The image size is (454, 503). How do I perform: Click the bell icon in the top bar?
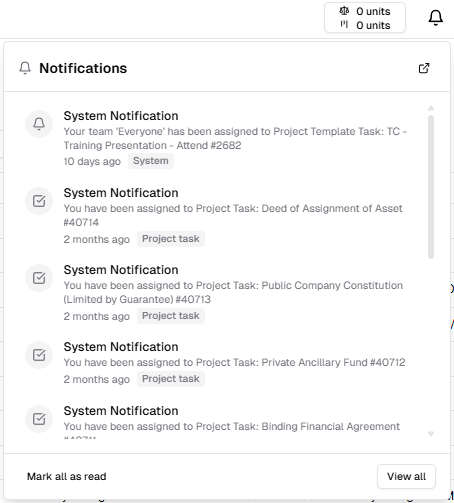click(435, 18)
